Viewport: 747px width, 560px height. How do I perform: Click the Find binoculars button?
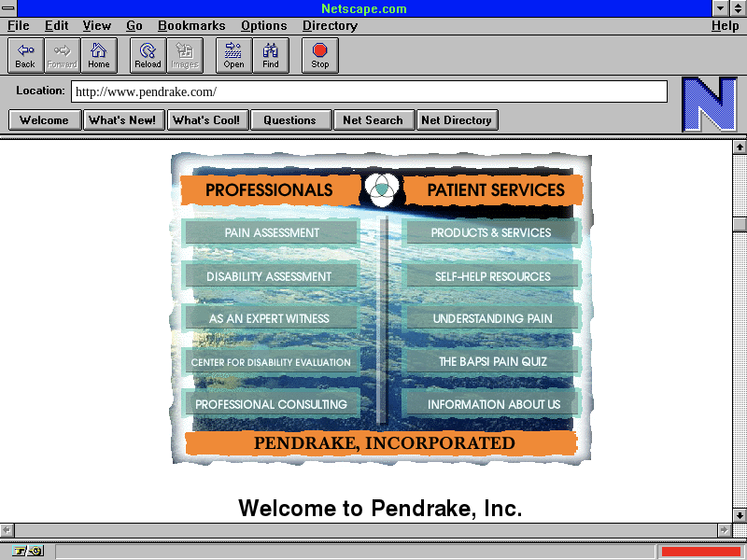[271, 56]
